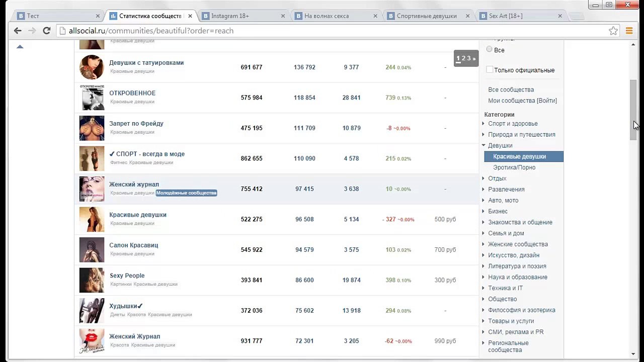Viewport: 644px width, 362px height.
Task: Open 'Салон Красавиц' community link
Action: tap(133, 245)
